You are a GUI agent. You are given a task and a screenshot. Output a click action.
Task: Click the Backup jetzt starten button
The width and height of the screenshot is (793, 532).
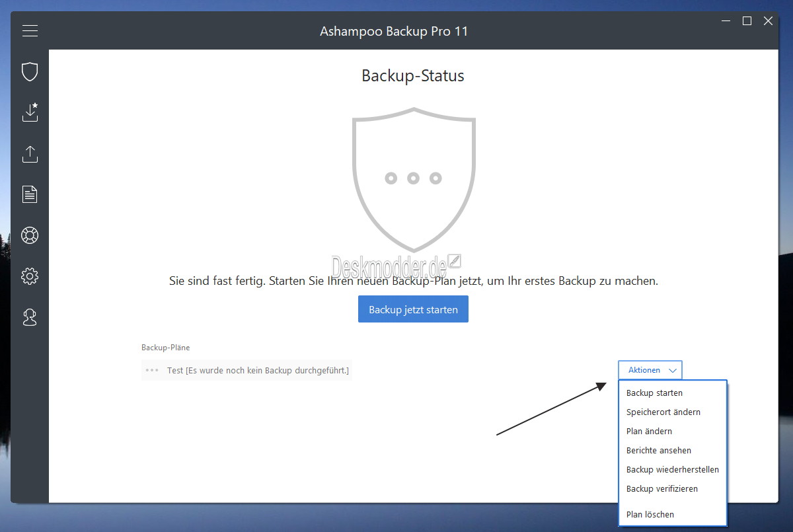point(413,309)
